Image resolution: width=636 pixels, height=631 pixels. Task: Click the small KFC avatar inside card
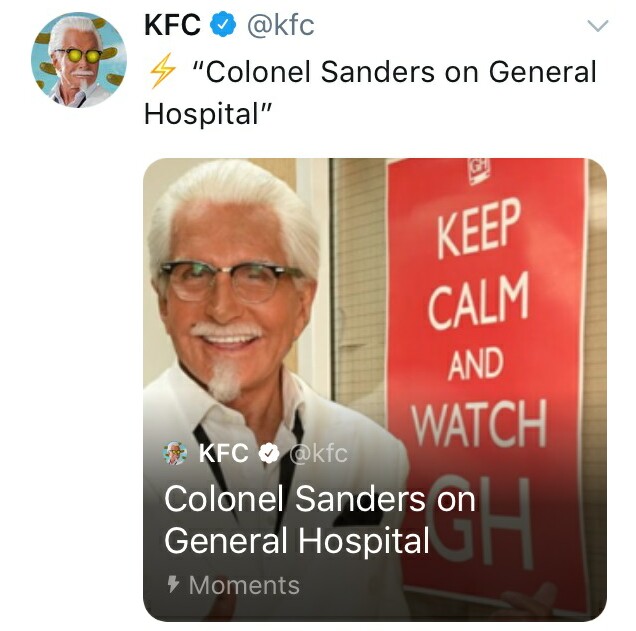pyautogui.click(x=175, y=453)
